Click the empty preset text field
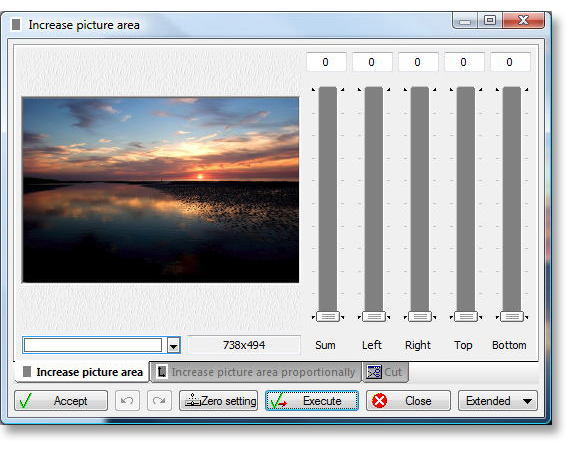573x452 pixels. 93,345
